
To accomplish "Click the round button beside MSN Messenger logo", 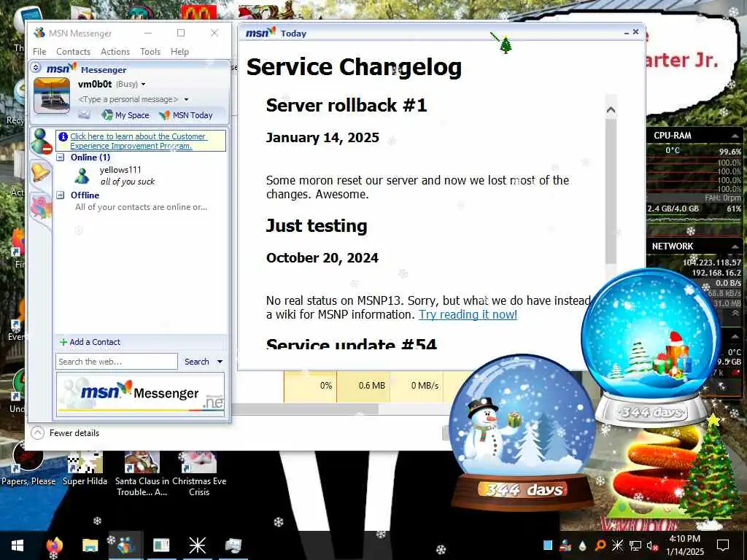I will tap(36, 68).
